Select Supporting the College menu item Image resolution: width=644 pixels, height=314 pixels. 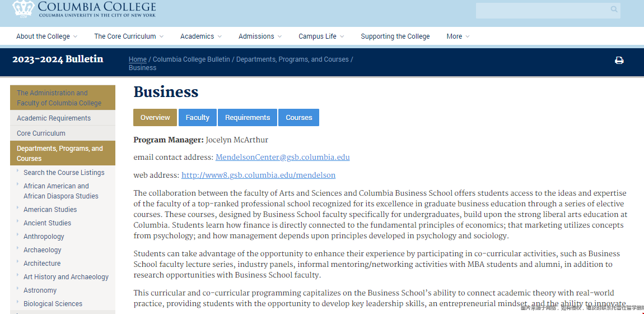(395, 36)
